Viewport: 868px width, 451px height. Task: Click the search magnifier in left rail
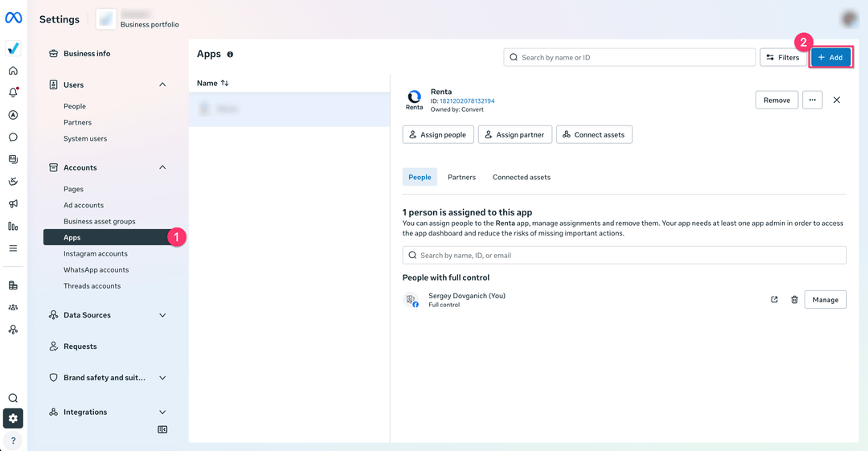(14, 398)
